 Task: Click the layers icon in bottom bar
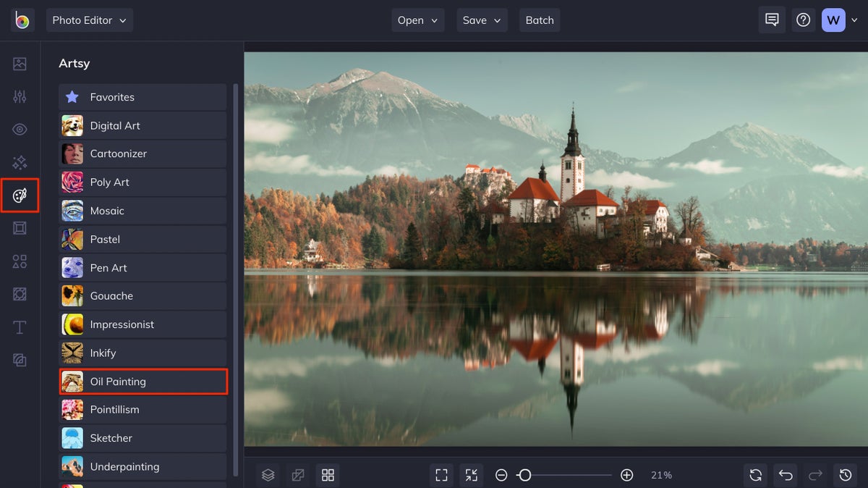coord(268,475)
